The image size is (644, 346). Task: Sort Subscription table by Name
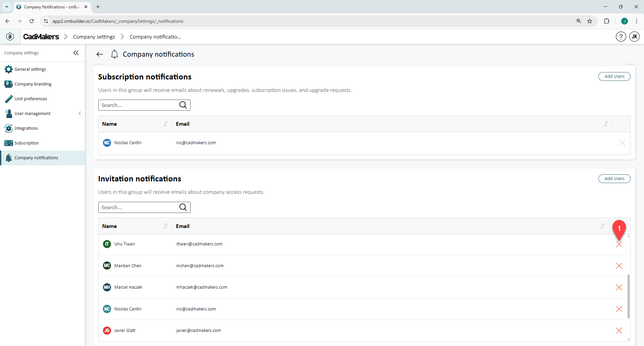tap(165, 124)
